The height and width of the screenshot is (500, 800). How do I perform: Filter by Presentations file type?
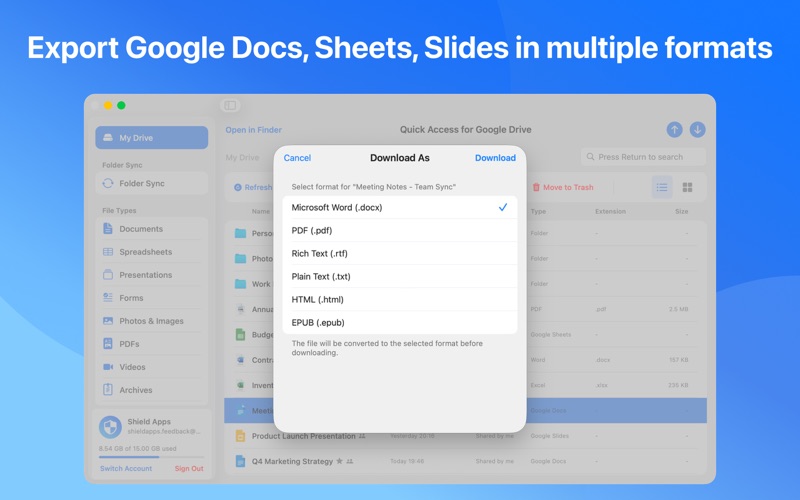tap(152, 274)
